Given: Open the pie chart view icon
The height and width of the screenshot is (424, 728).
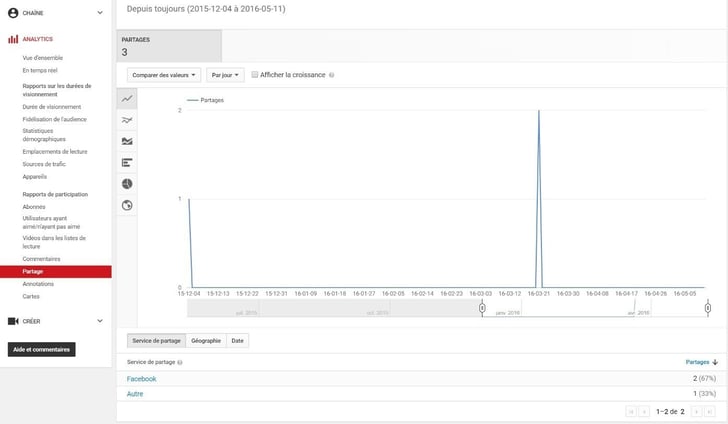Looking at the screenshot, I should (x=127, y=184).
